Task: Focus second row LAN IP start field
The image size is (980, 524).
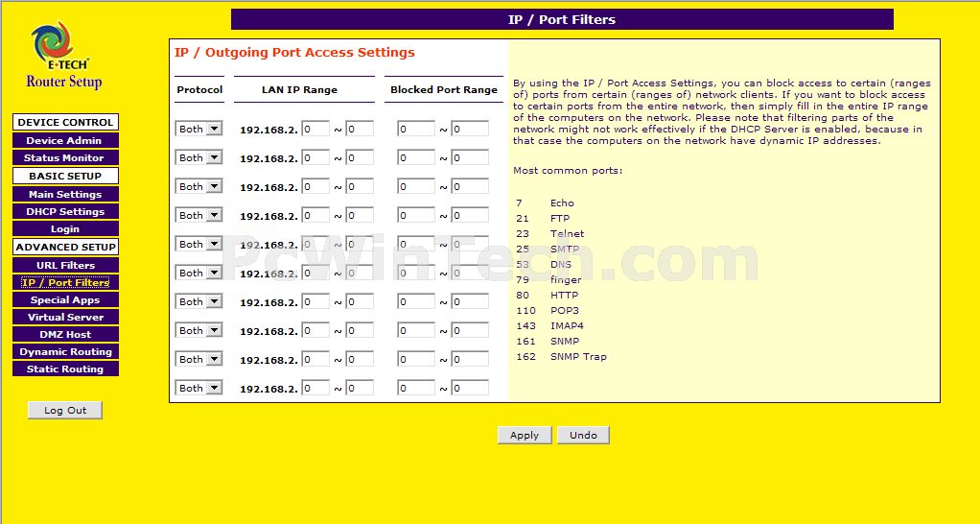Action: pyautogui.click(x=315, y=157)
